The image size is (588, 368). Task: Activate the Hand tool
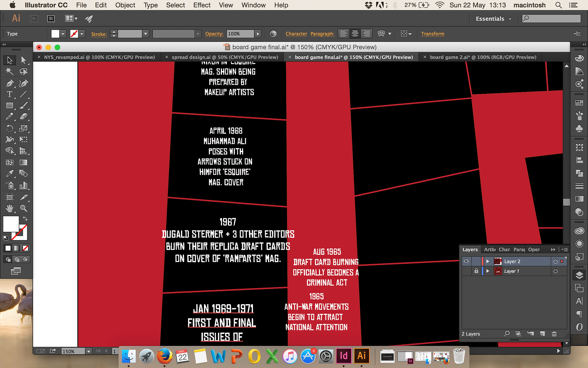click(x=10, y=209)
